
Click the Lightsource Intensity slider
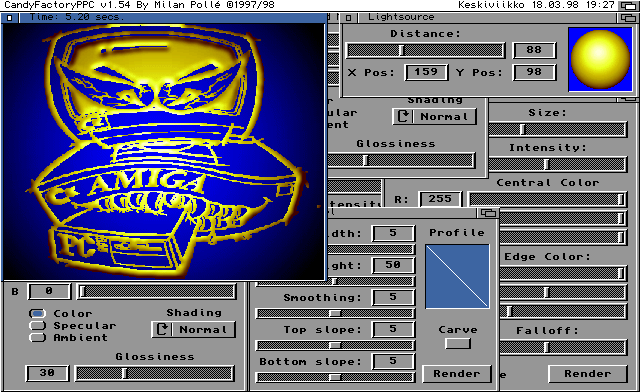pos(557,165)
